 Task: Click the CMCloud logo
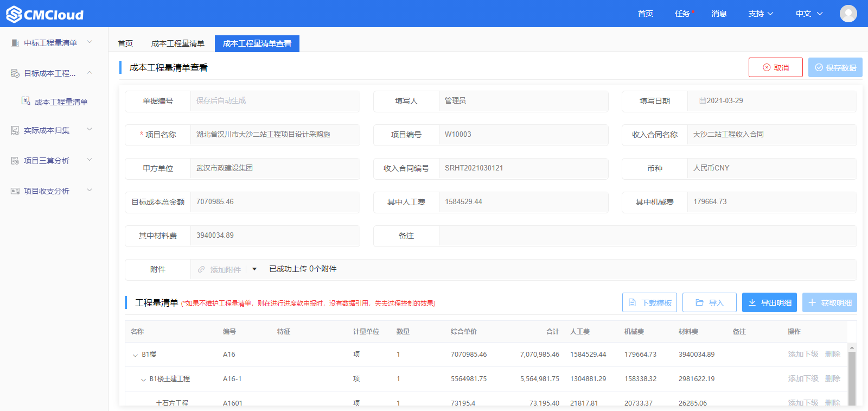(x=45, y=14)
